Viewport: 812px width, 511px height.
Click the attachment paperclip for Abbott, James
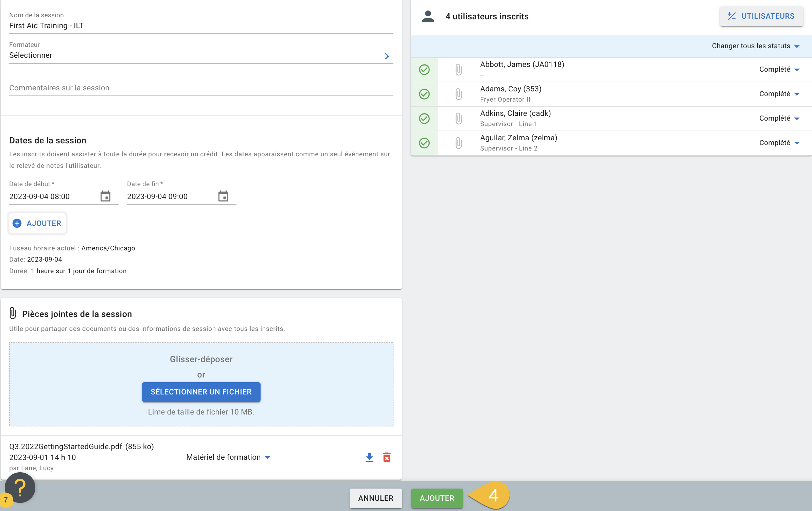pyautogui.click(x=459, y=70)
